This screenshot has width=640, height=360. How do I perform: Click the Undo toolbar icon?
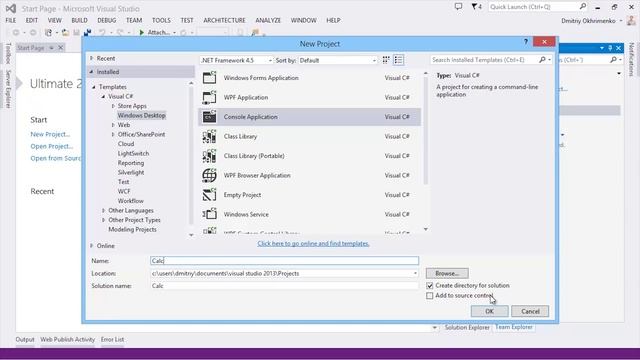coord(102,32)
